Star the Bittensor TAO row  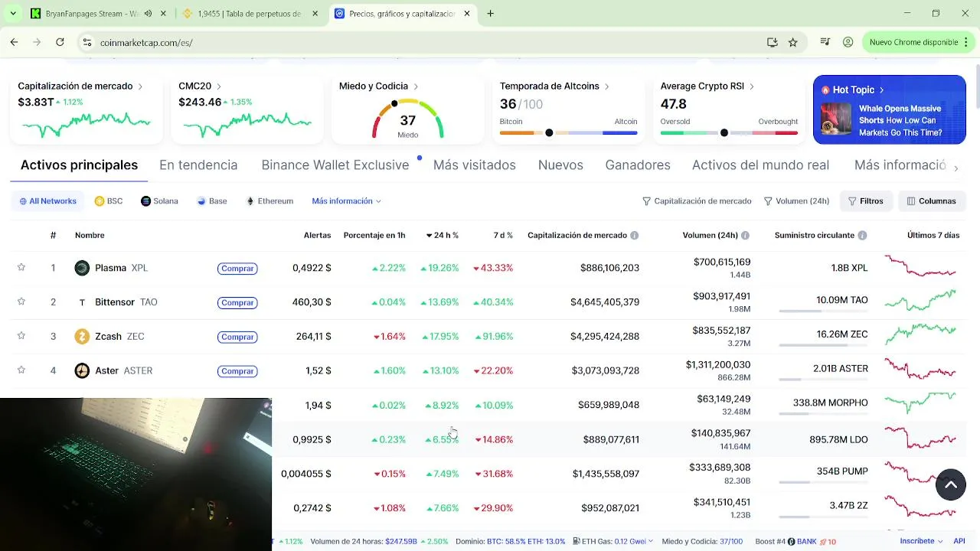21,302
